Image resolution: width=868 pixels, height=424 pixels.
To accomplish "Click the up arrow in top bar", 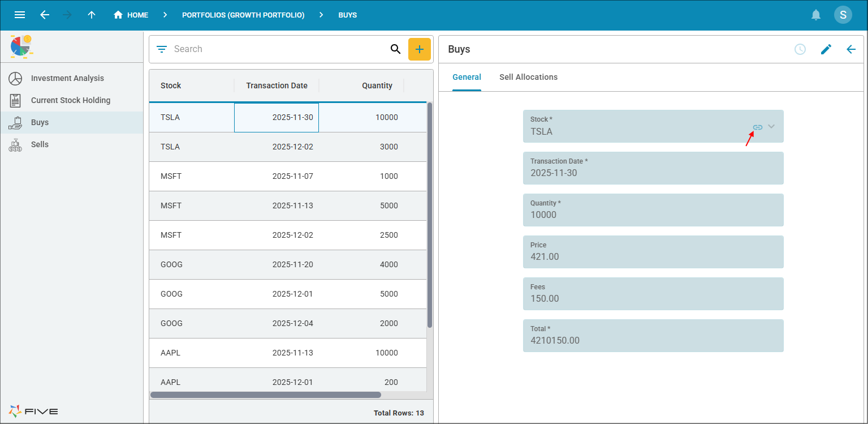I will (x=92, y=15).
